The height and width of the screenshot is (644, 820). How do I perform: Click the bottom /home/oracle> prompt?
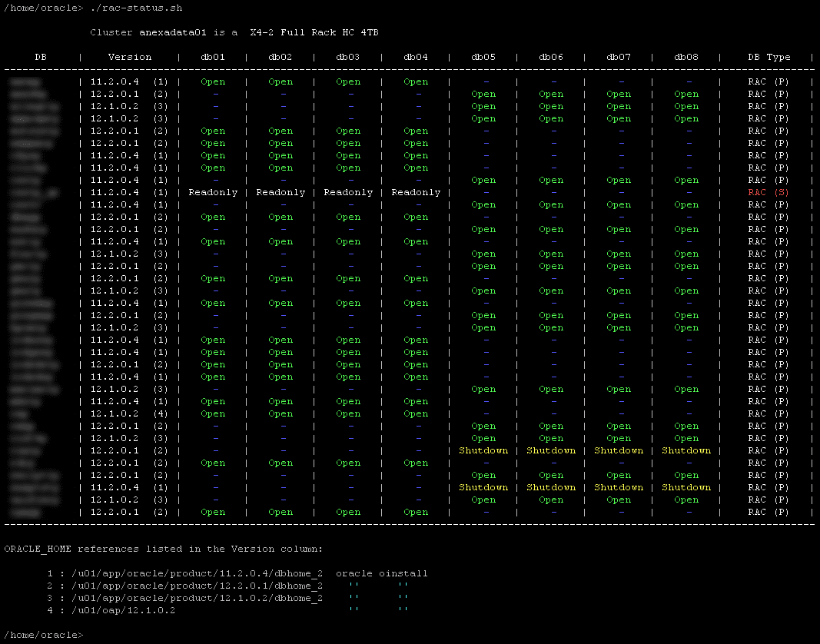click(44, 635)
